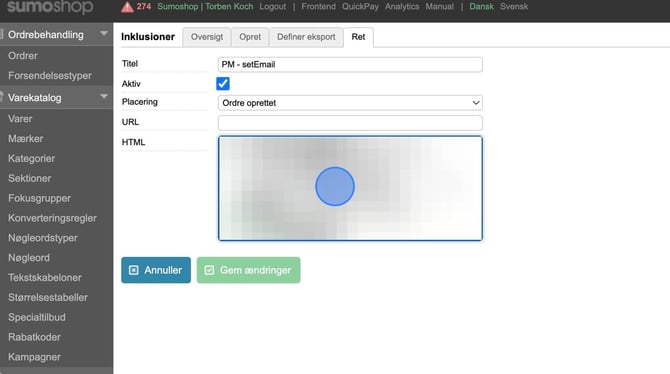Screen dimensions: 670x374
Task: Open Nøgleordstyper in the sidebar
Action: 43,238
